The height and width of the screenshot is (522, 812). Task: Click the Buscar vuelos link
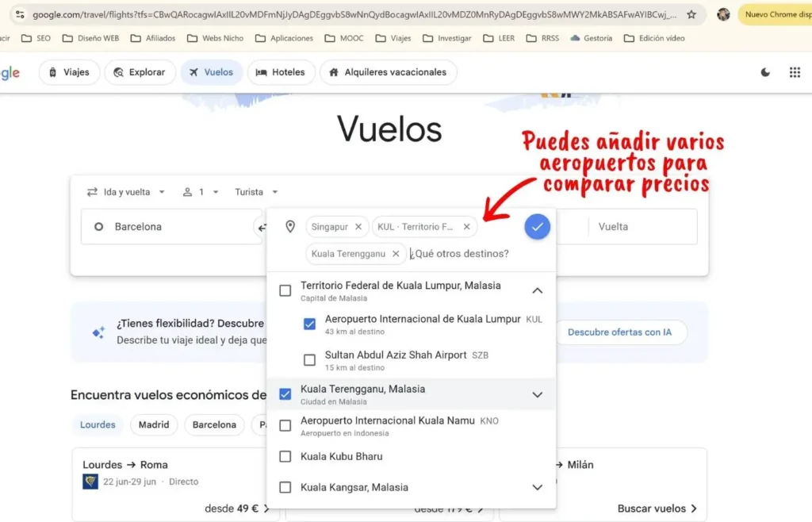[x=657, y=509]
